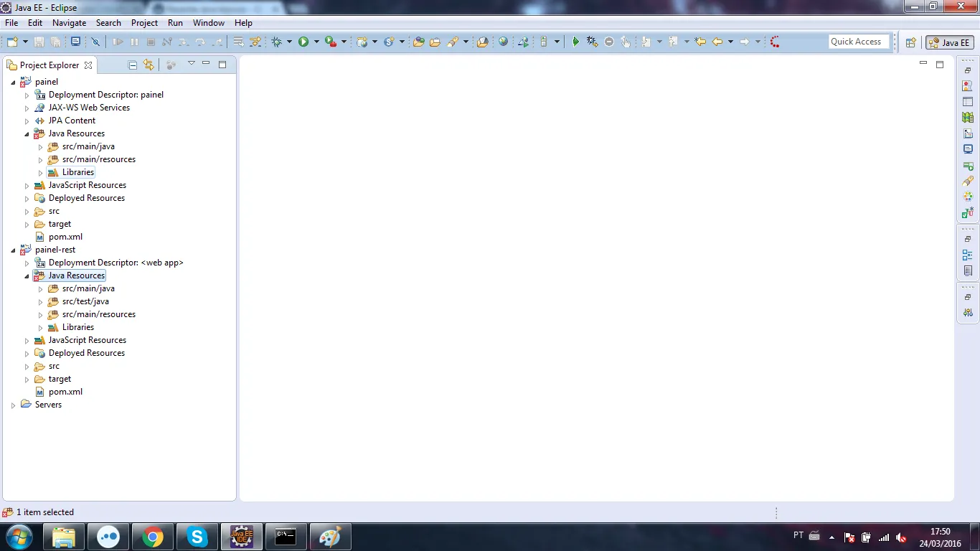Click the New file wizard icon
The height and width of the screenshot is (551, 980).
pos(12,42)
